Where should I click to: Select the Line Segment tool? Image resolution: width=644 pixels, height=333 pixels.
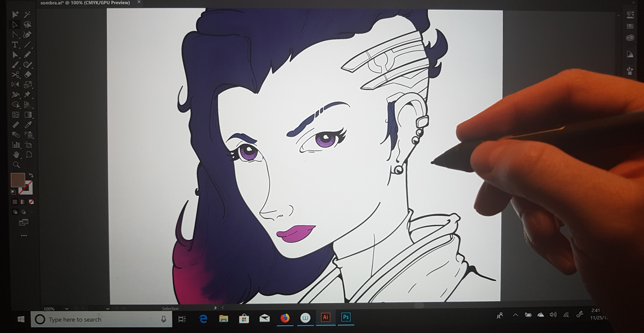click(x=28, y=45)
